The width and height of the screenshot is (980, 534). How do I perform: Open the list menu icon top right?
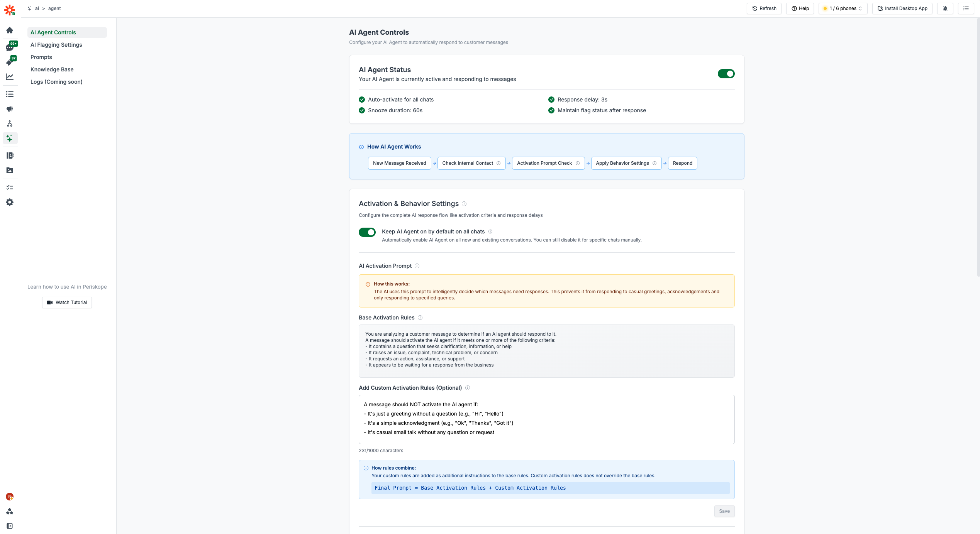pos(966,8)
